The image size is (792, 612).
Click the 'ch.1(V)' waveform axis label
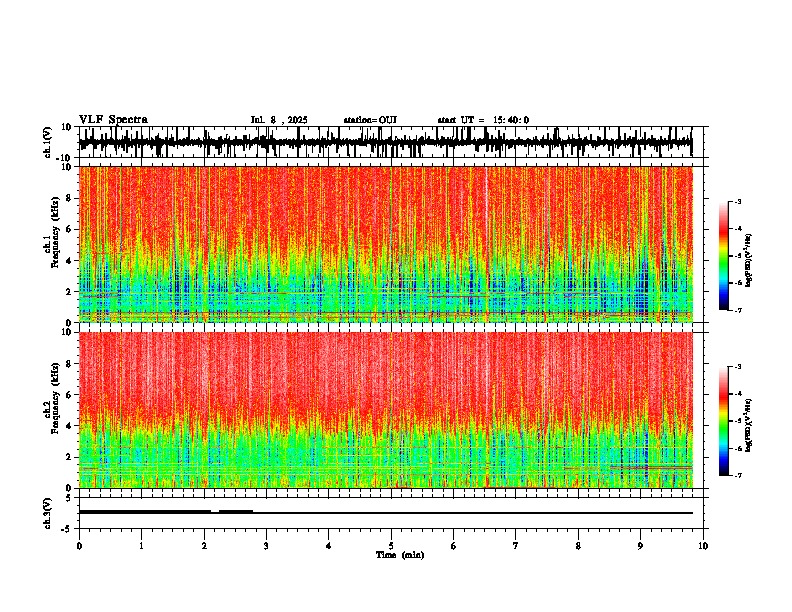[49, 142]
